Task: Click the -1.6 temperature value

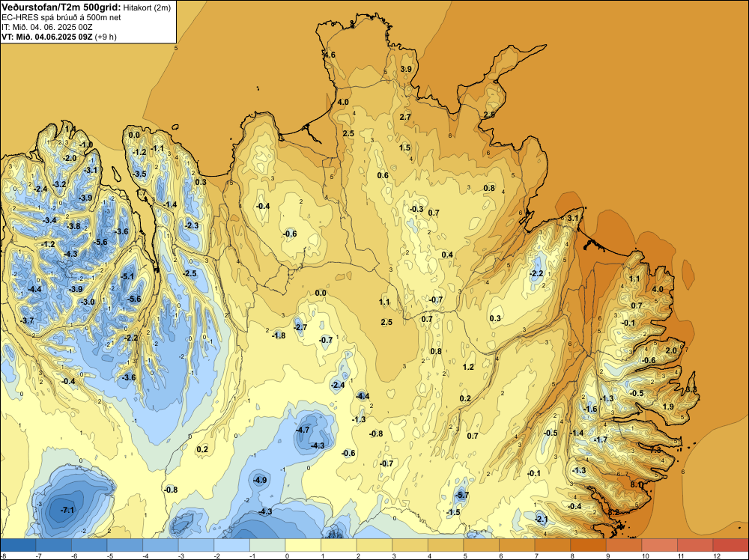Action: [x=591, y=409]
